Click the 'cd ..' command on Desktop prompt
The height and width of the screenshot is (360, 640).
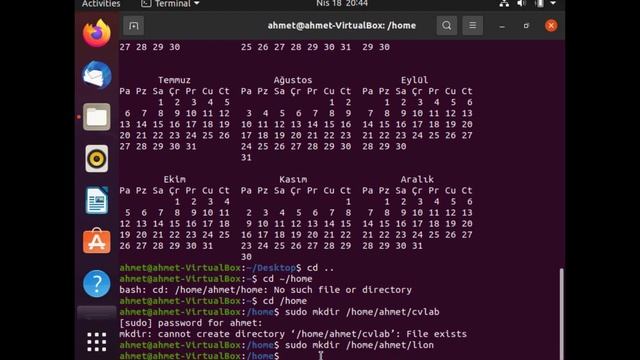tap(320, 268)
